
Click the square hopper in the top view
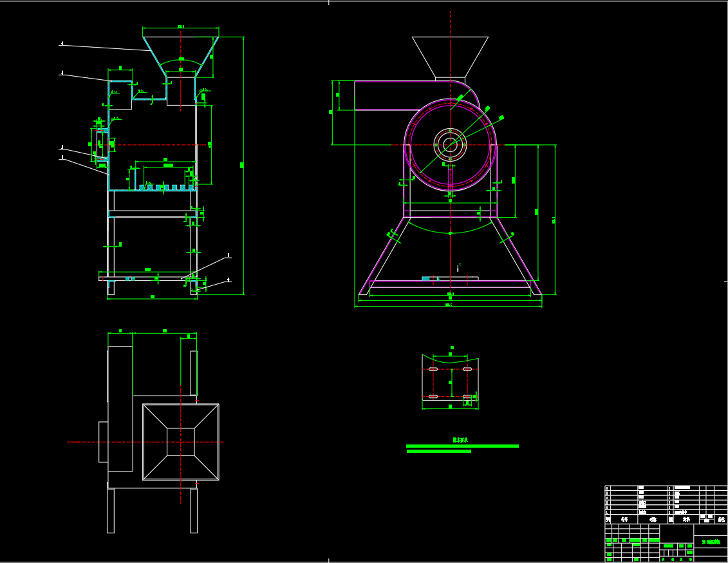181,442
